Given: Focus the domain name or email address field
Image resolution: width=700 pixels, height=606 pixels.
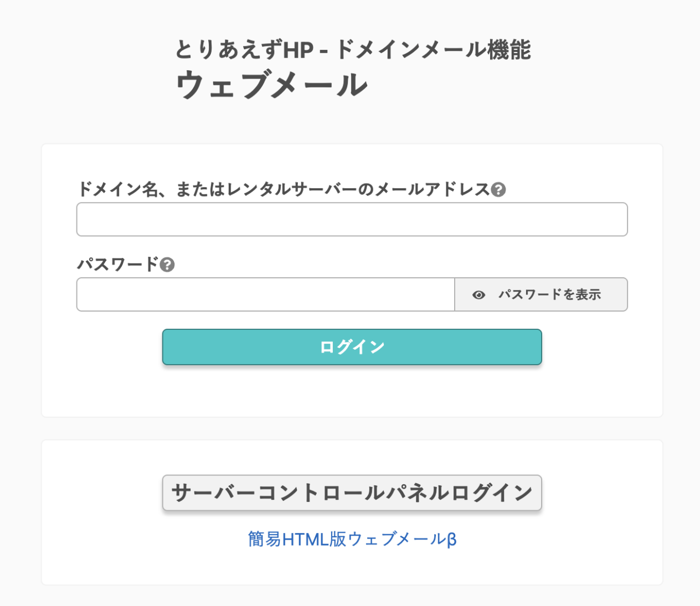Looking at the screenshot, I should click(352, 220).
